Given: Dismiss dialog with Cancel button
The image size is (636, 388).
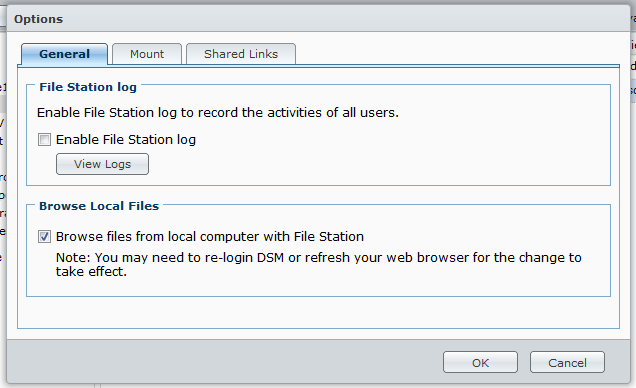Looking at the screenshot, I should tap(567, 362).
